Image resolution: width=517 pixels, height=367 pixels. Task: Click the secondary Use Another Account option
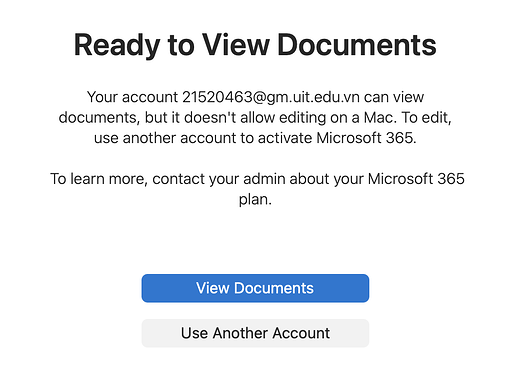tap(255, 333)
